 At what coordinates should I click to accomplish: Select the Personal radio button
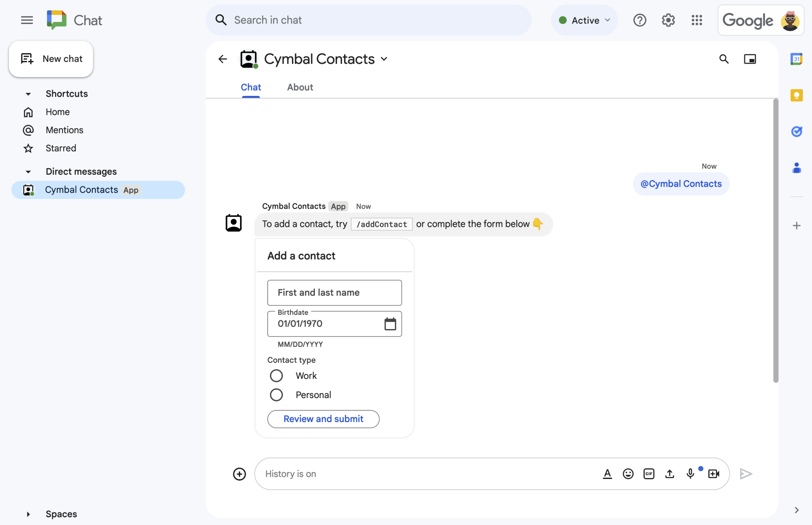pos(275,394)
